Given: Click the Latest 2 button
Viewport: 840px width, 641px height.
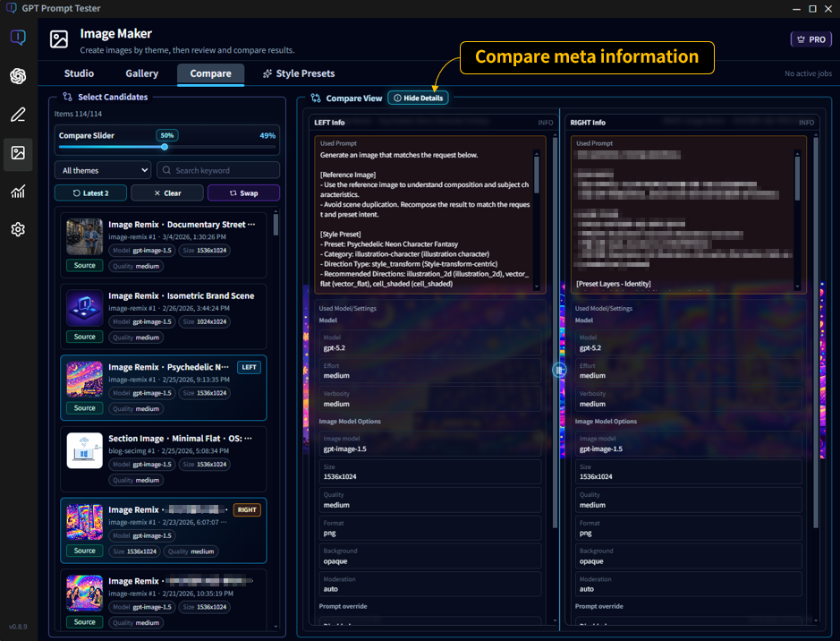Looking at the screenshot, I should (x=89, y=193).
